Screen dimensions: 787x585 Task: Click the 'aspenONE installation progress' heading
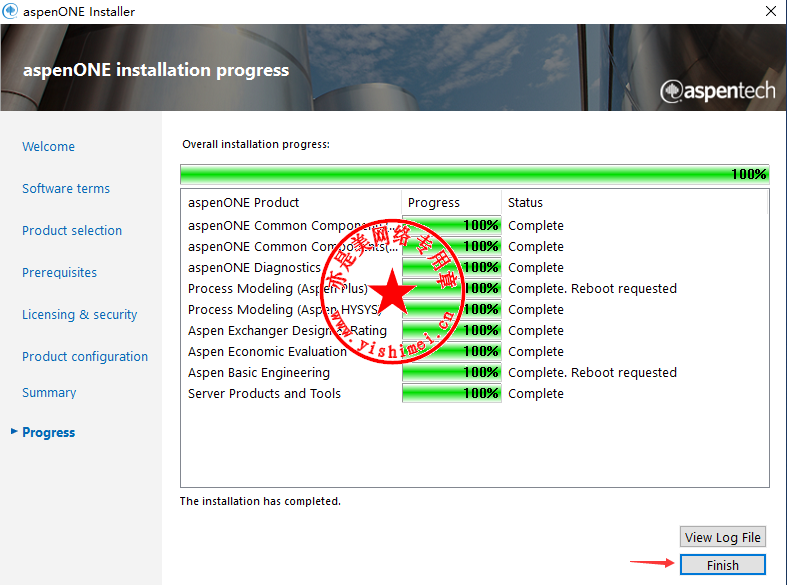(156, 70)
